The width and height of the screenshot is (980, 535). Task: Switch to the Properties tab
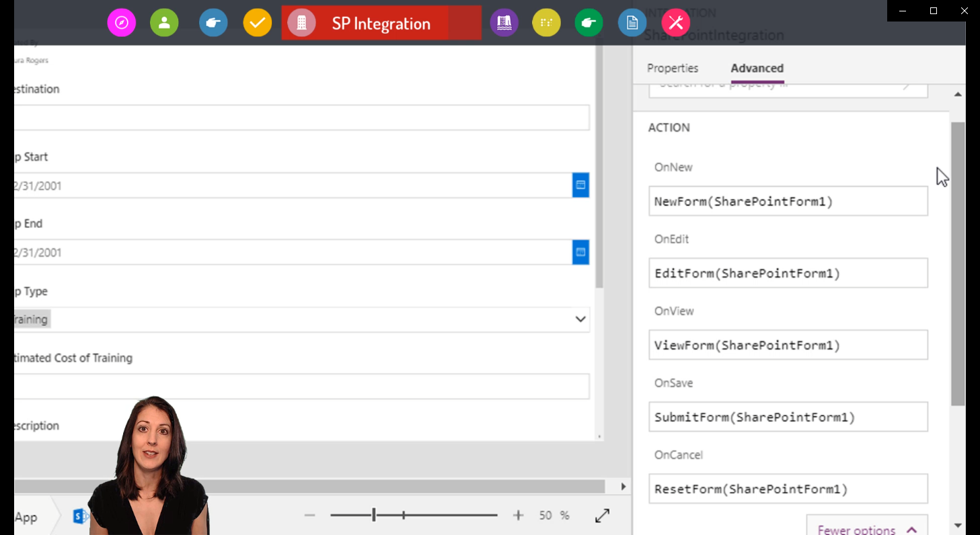[673, 68]
